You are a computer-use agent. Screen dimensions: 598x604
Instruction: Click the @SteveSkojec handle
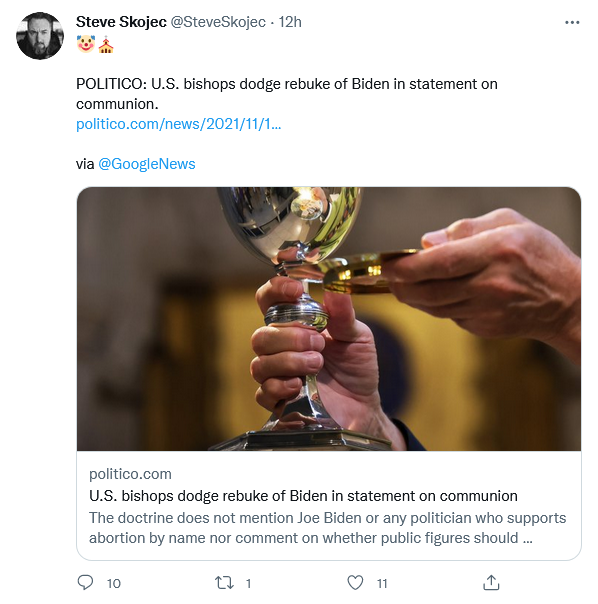point(218,22)
